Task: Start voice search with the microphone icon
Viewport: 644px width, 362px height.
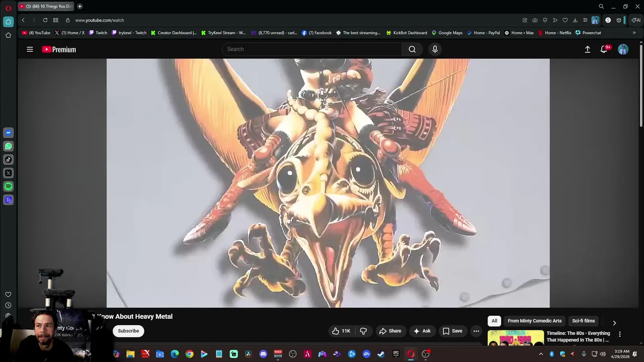Action: (435, 49)
